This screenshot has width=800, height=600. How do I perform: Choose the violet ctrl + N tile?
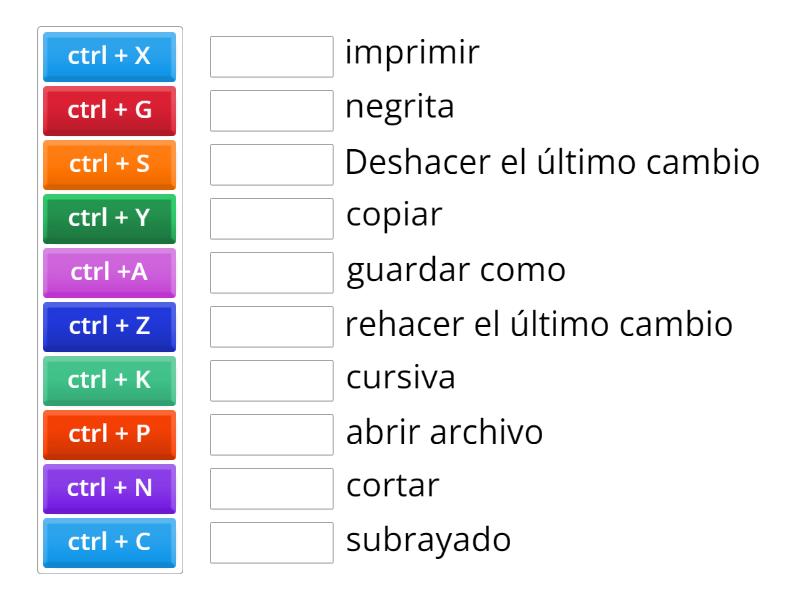click(x=108, y=489)
